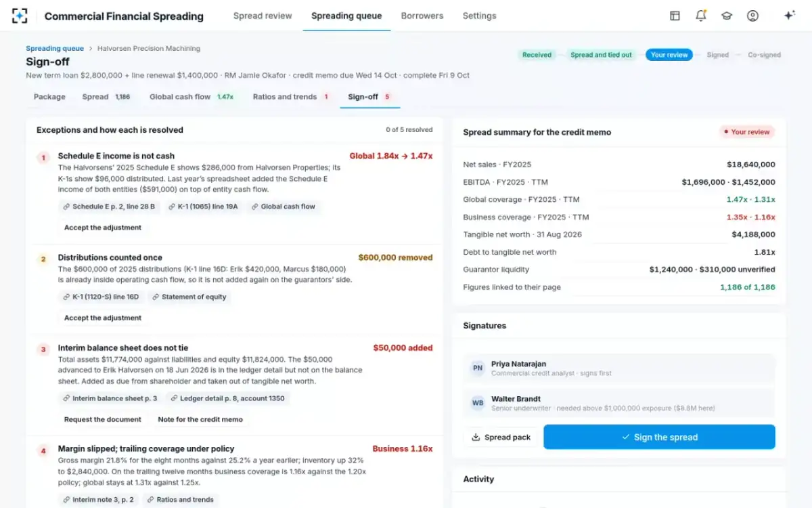
Task: Accept the adjustment for Schedule E income exception
Action: tap(103, 228)
